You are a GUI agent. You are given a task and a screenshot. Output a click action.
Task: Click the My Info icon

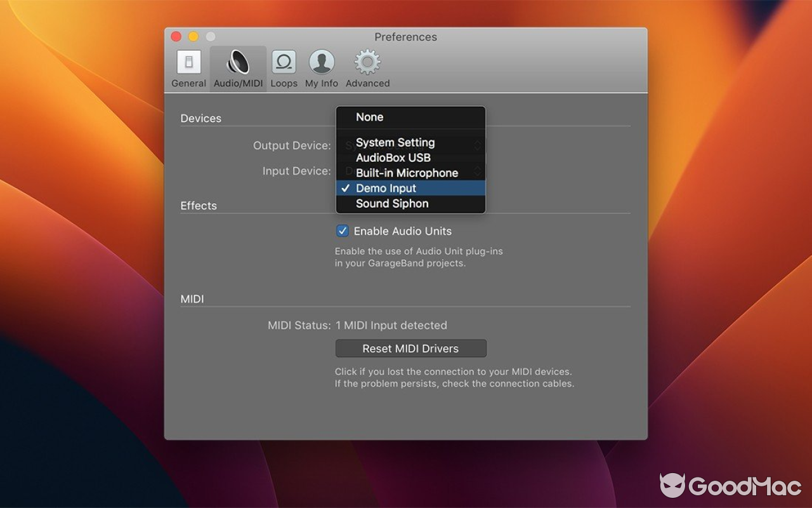coord(321,62)
